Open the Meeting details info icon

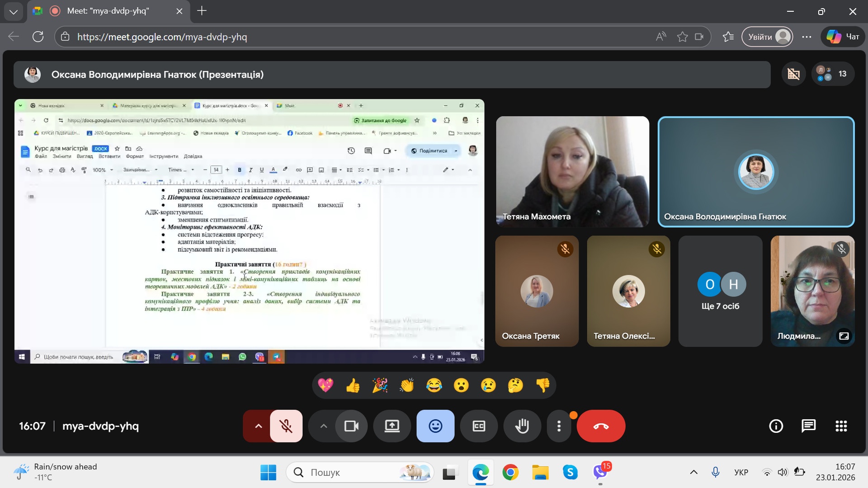tap(776, 426)
